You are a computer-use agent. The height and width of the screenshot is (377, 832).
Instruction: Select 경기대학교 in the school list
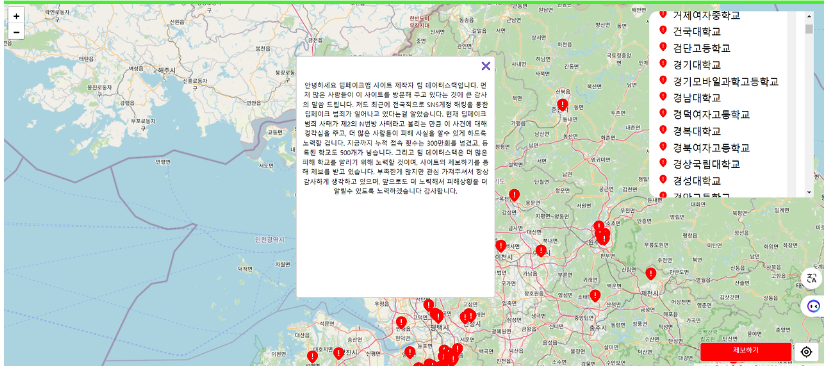click(697, 65)
